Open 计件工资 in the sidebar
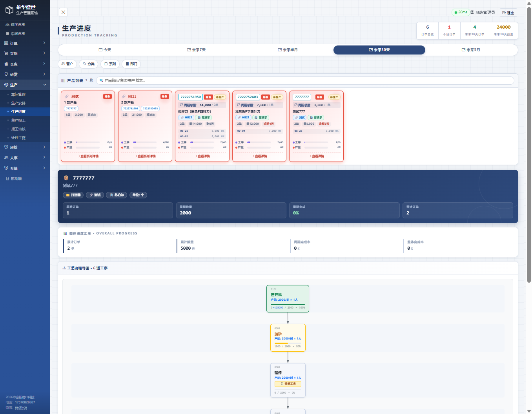532x414 pixels. click(x=18, y=138)
